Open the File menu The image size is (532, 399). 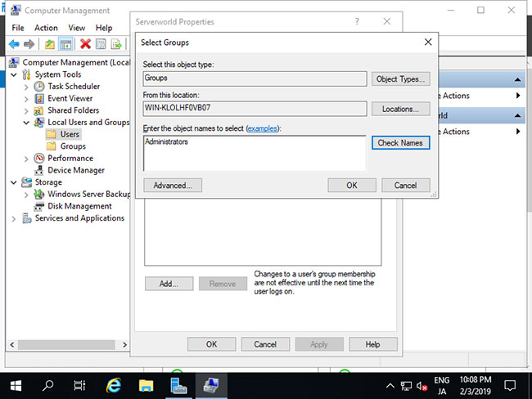18,28
